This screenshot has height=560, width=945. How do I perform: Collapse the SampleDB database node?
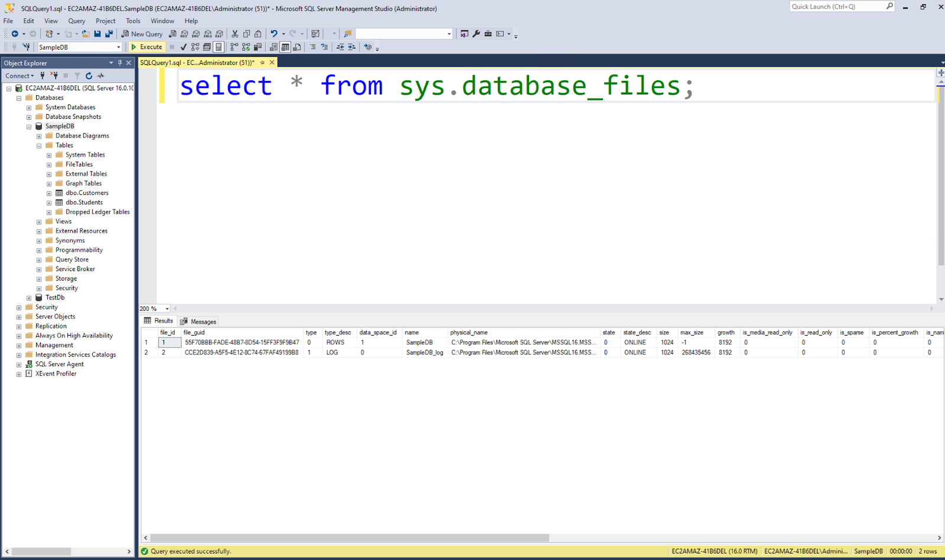tap(29, 126)
